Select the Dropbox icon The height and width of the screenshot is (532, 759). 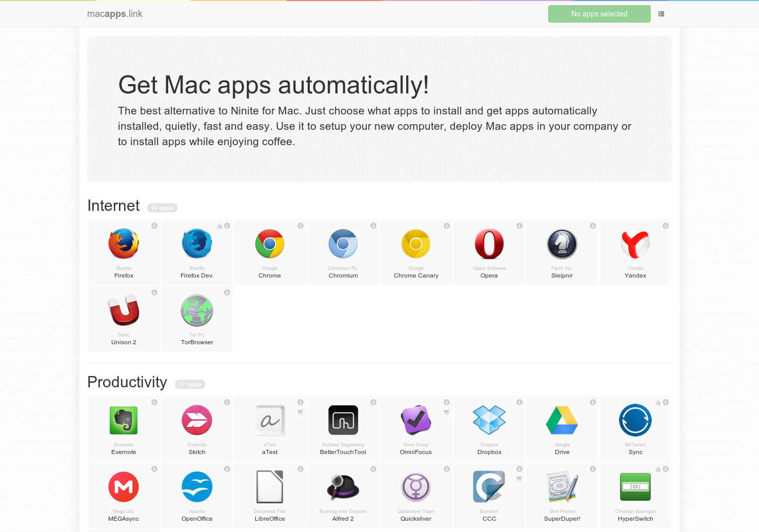click(x=489, y=420)
